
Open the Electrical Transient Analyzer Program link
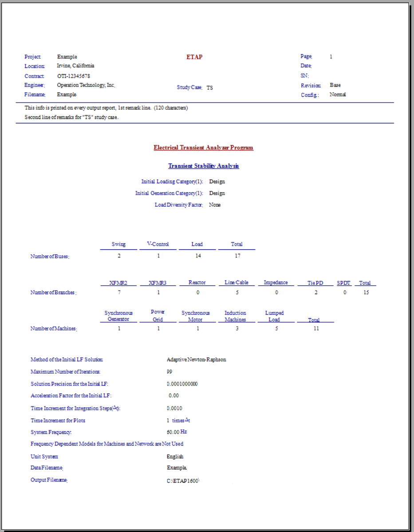[x=203, y=147]
